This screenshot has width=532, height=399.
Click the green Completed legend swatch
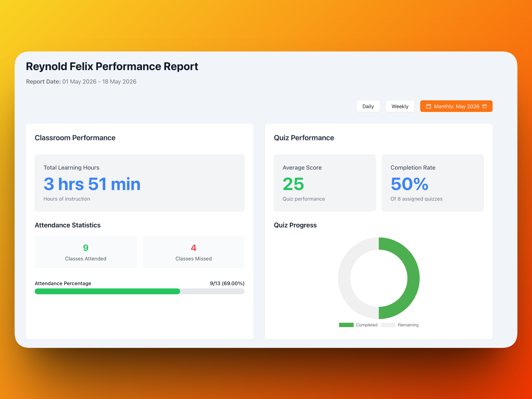346,325
